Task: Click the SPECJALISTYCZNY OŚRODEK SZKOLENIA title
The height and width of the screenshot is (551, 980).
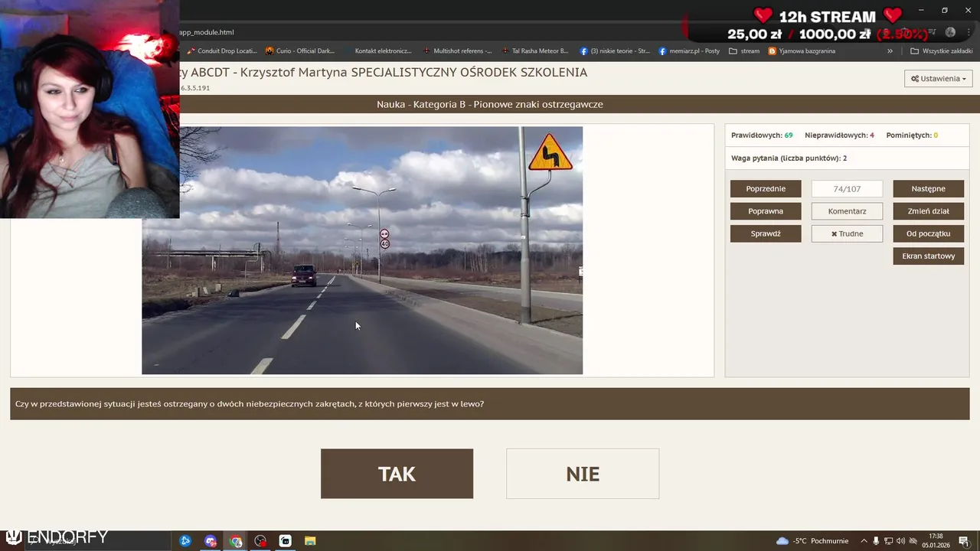Action: click(x=469, y=72)
